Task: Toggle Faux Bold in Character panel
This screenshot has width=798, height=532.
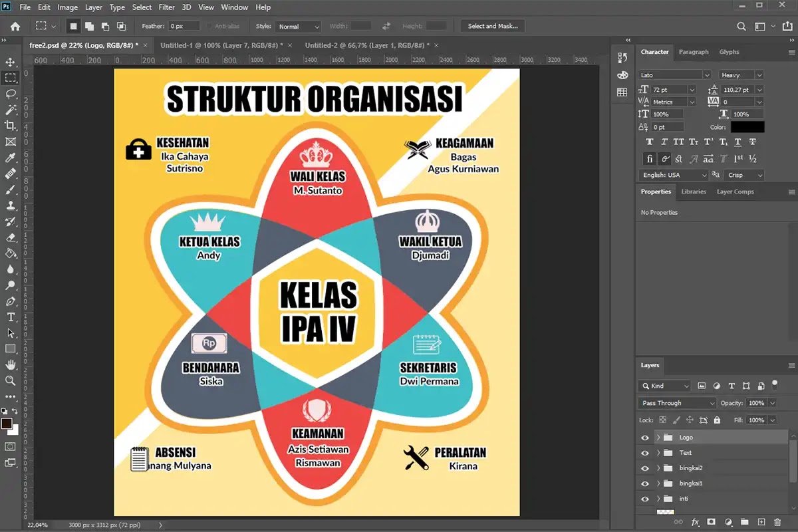Action: click(650, 142)
